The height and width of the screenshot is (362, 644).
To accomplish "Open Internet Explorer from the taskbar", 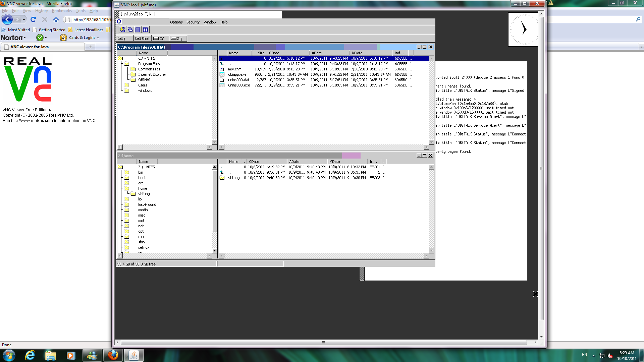I will [x=30, y=355].
